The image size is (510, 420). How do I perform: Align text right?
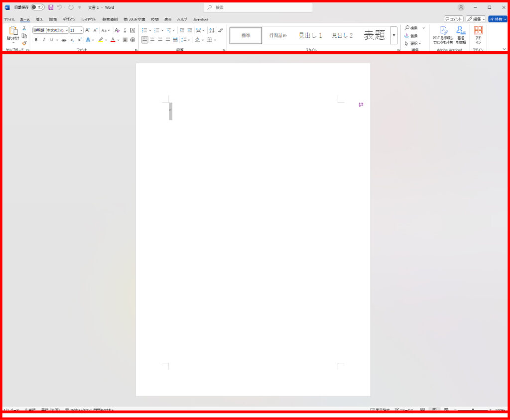click(x=160, y=40)
